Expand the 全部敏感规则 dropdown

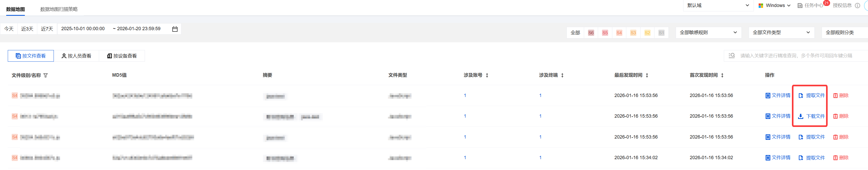pos(708,33)
